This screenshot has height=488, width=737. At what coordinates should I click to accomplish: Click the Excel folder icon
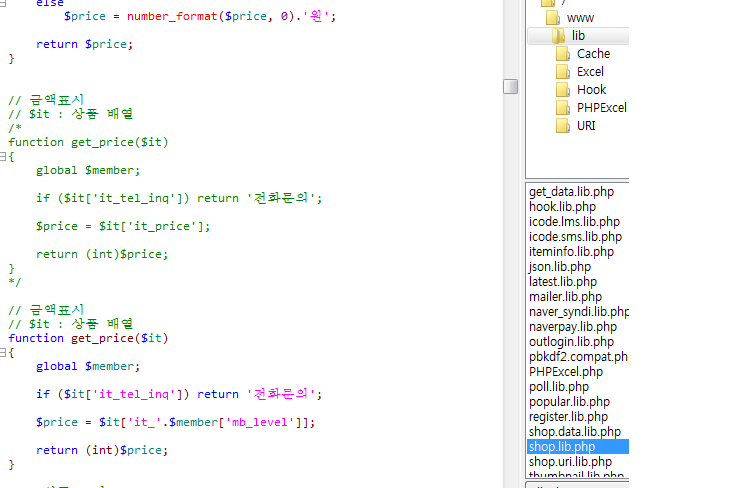point(564,72)
